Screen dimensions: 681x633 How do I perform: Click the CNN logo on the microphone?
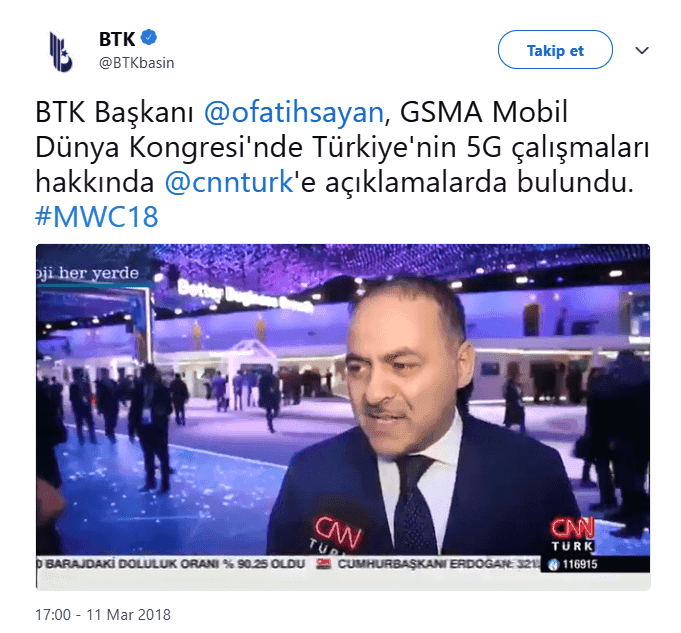[337, 534]
